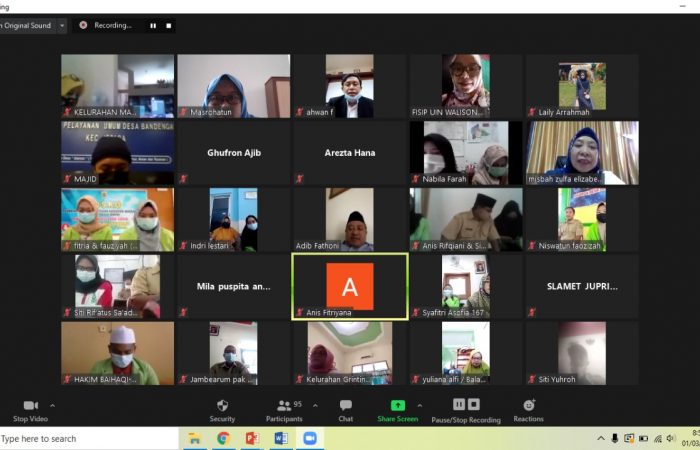Open the Reactions menu
This screenshot has width=700, height=450.
528,405
